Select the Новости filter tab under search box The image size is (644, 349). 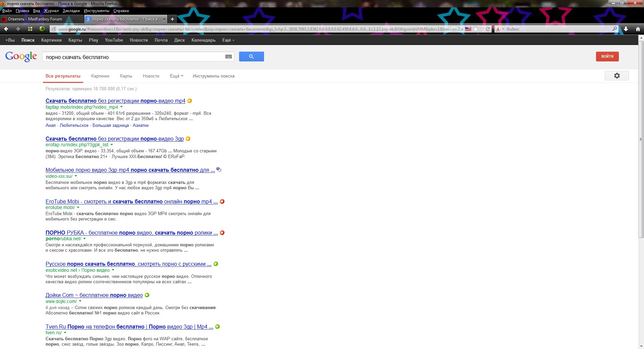(x=151, y=76)
